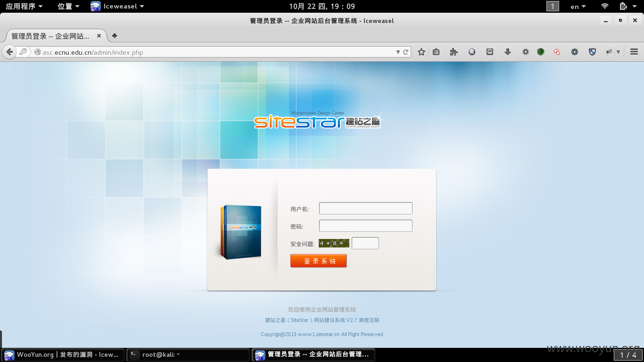
Task: Open the system menu arrow at top right
Action: pyautogui.click(x=636, y=7)
